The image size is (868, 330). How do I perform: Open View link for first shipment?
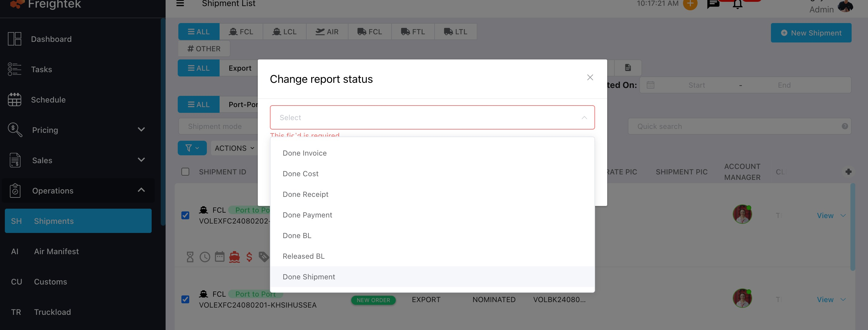click(825, 215)
